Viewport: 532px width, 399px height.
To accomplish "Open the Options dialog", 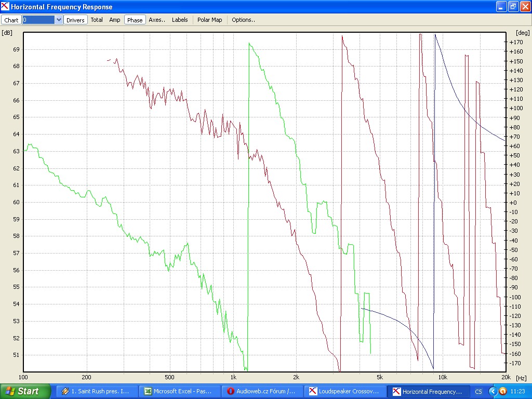I will 243,20.
